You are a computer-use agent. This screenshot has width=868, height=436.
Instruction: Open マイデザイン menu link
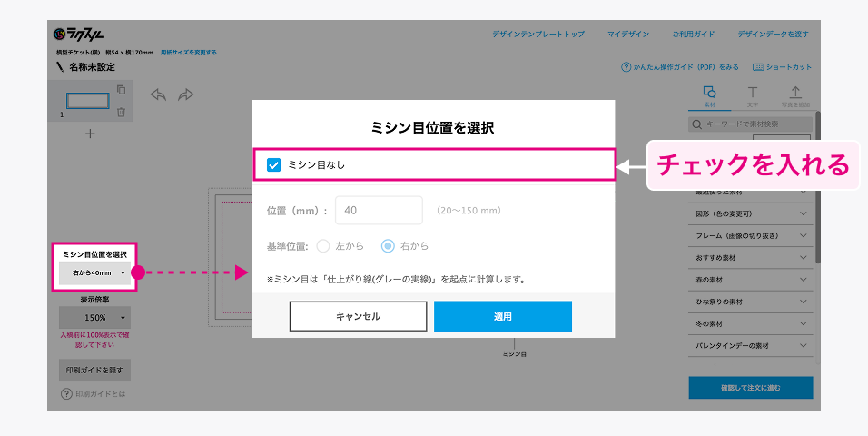pos(628,34)
